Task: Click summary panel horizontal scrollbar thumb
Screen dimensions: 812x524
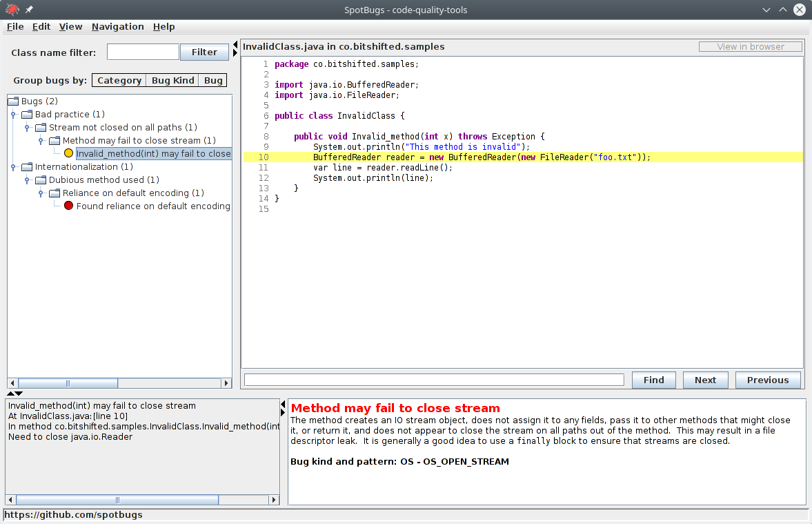Action: click(117, 500)
